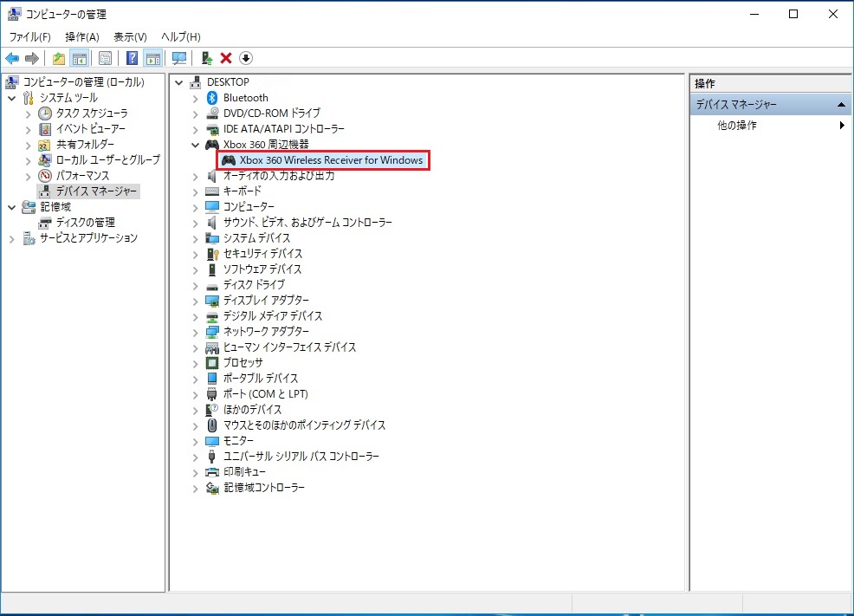854x616 pixels.
Task: Click the キーボード keyboard icon
Action: pos(212,191)
